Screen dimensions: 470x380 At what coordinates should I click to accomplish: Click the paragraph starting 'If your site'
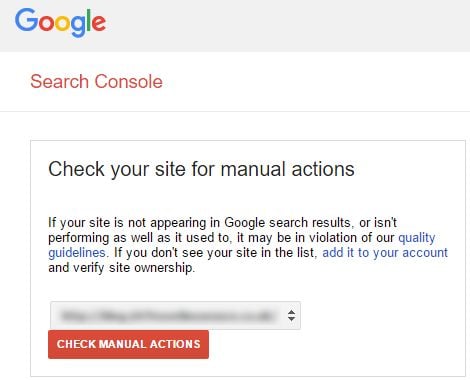[x=248, y=245]
